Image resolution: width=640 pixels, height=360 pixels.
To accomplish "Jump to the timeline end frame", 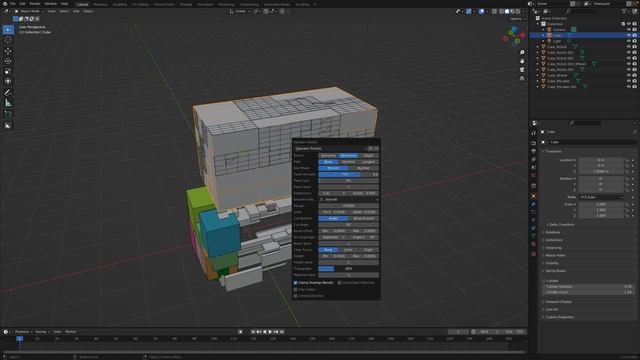I will [x=282, y=332].
